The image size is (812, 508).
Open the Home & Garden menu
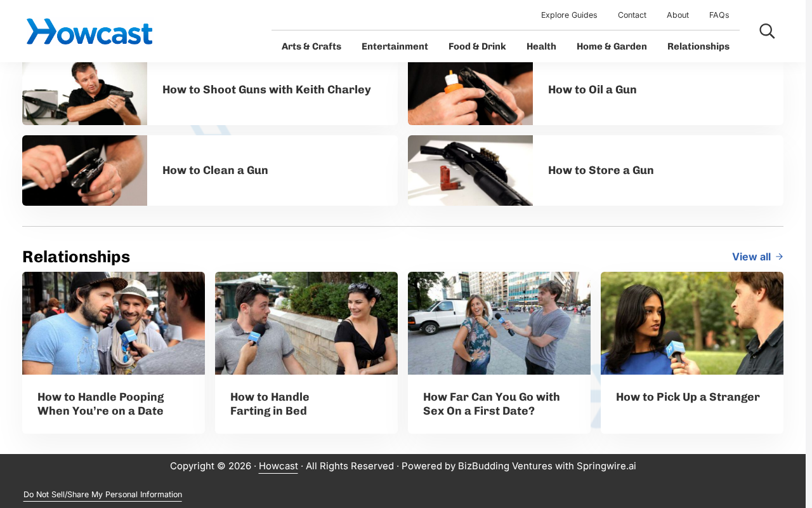(612, 46)
